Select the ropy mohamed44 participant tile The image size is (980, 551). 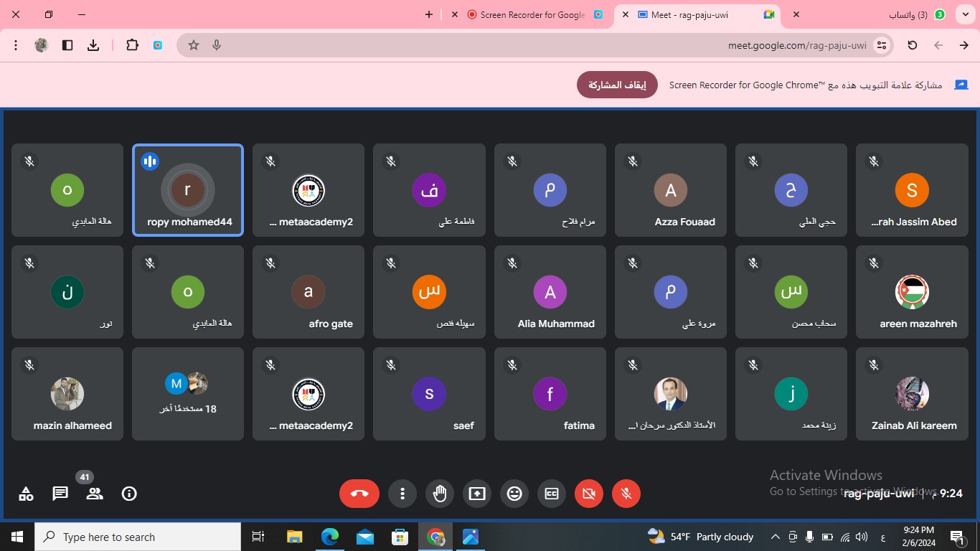pyautogui.click(x=188, y=190)
